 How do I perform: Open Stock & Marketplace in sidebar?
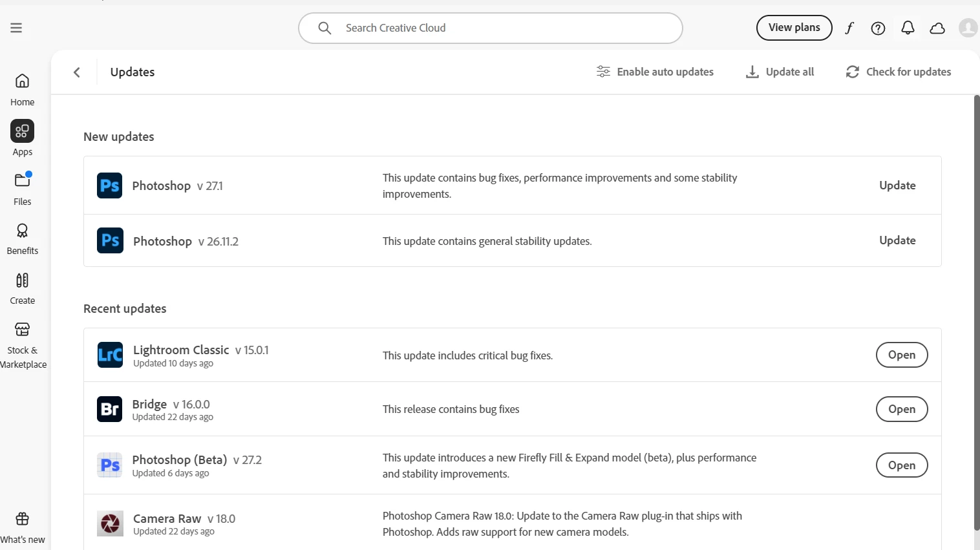pos(22,346)
